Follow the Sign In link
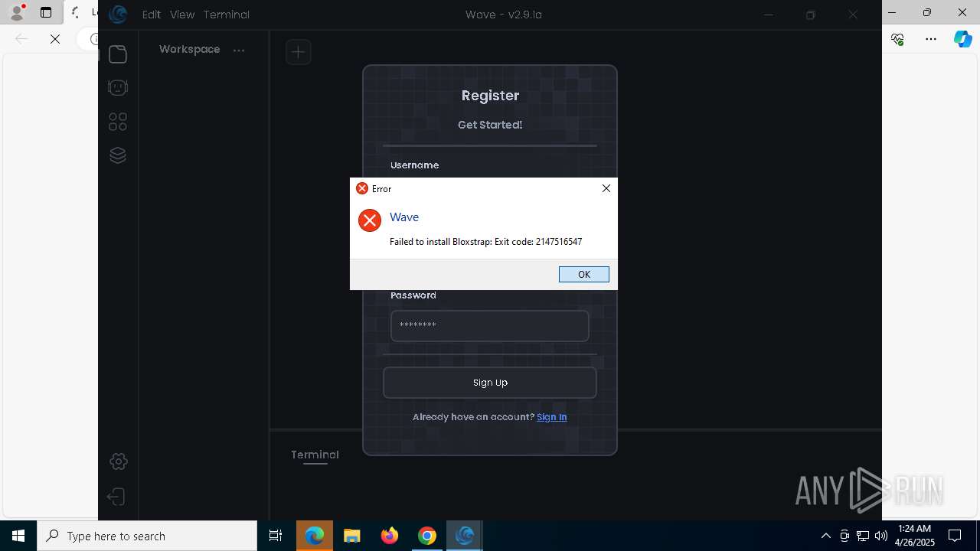 (x=552, y=417)
